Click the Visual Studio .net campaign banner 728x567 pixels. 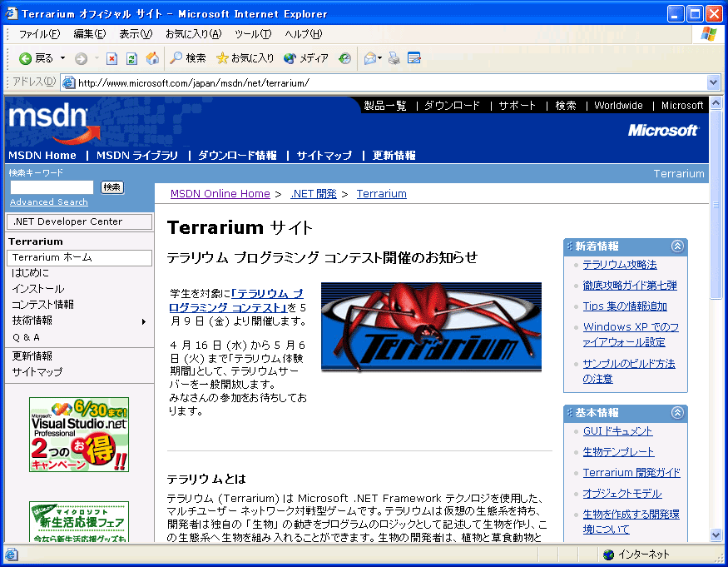[x=79, y=435]
